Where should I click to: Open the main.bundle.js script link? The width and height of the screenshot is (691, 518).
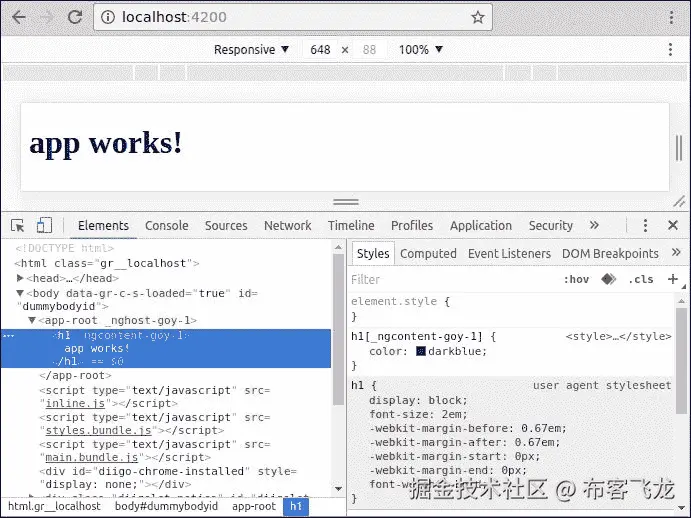[92, 457]
